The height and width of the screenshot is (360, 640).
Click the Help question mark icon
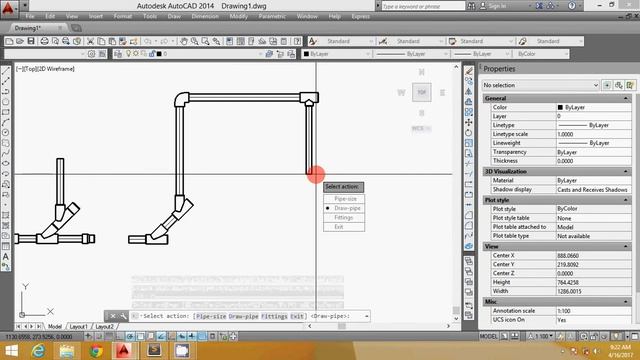[x=298, y=41]
